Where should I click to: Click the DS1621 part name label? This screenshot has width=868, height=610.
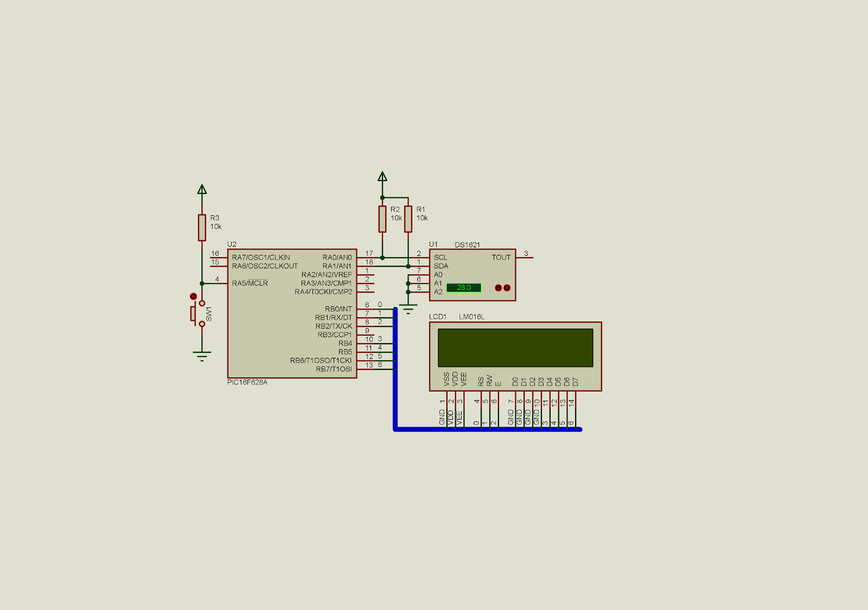click(x=468, y=245)
